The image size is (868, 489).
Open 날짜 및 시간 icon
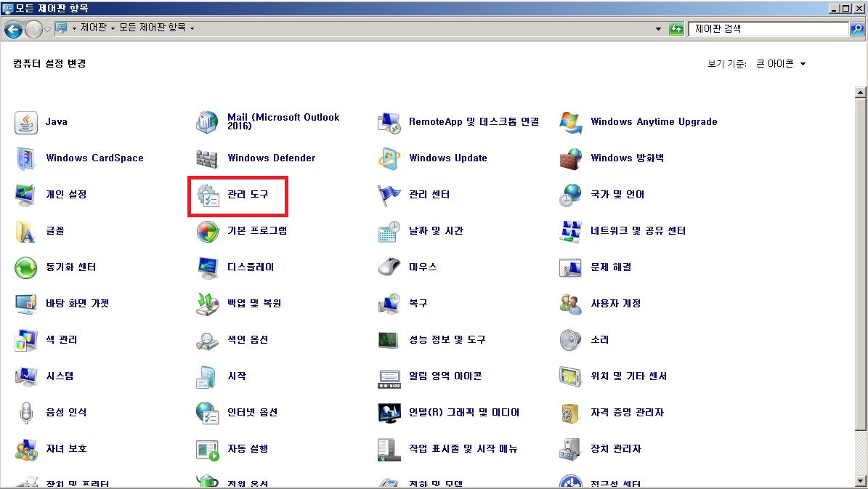tap(389, 231)
